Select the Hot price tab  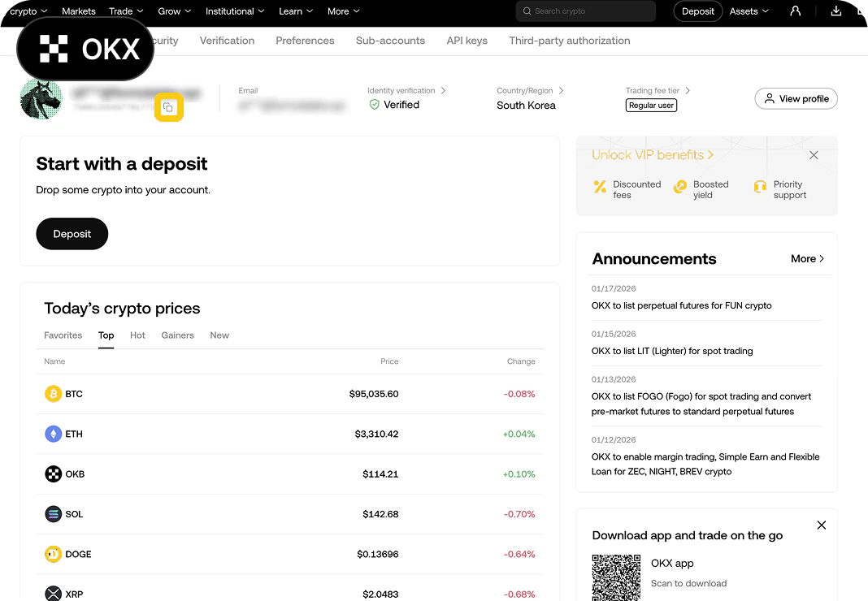[x=138, y=335]
